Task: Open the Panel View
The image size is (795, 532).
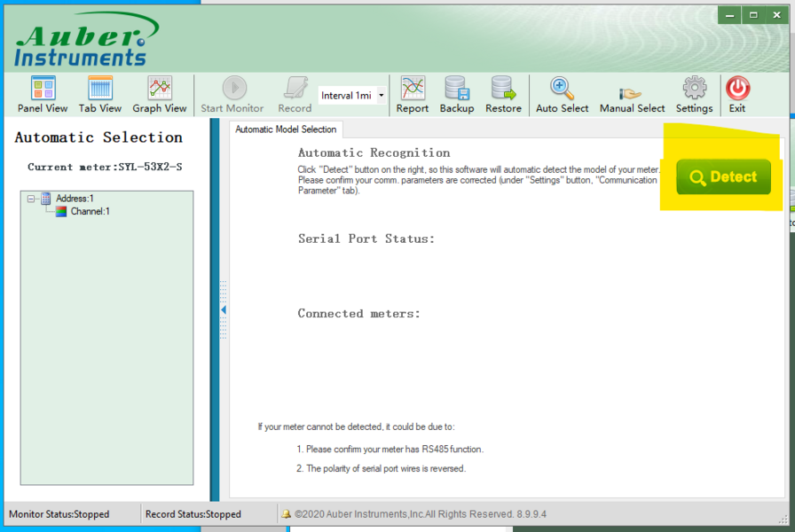Action: (x=43, y=94)
